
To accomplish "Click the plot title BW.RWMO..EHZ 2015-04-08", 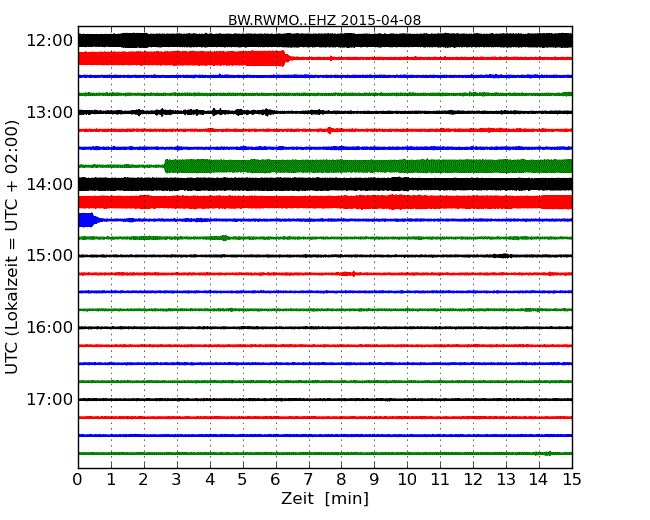I will [x=324, y=20].
